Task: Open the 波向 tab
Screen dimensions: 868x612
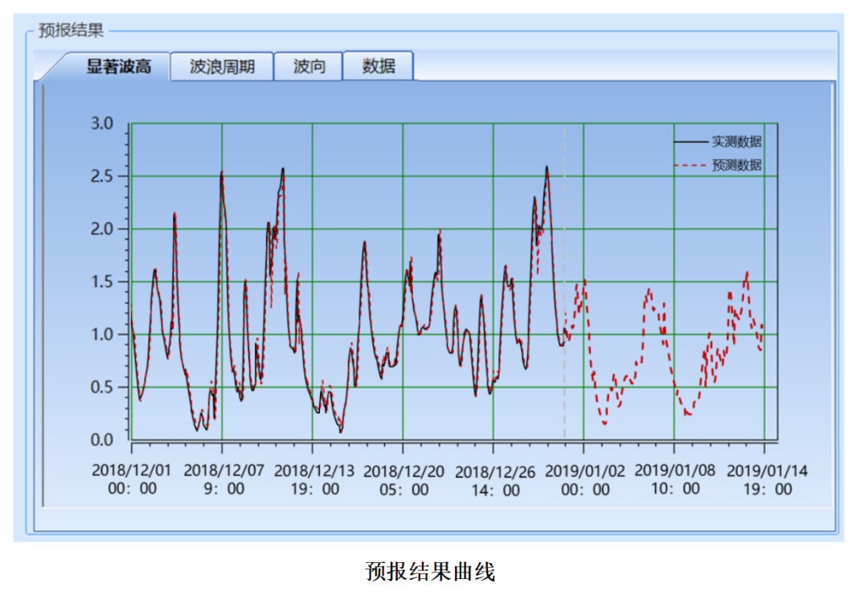Action: [x=309, y=67]
